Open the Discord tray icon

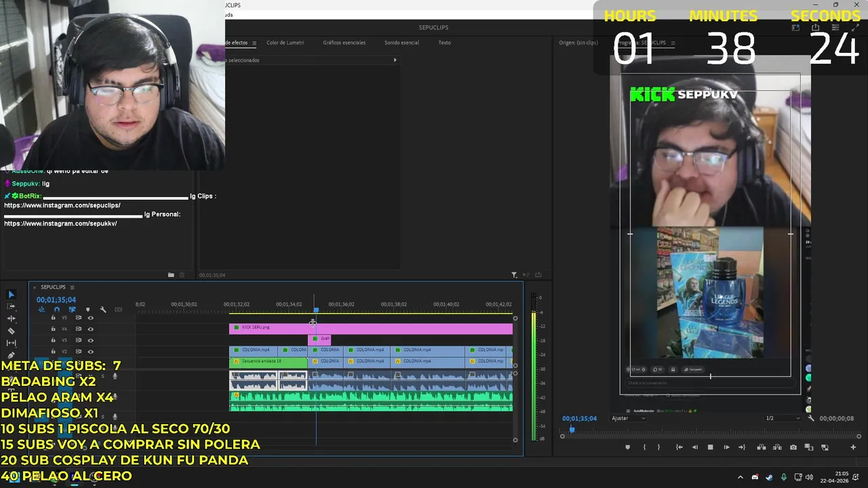pos(755,477)
